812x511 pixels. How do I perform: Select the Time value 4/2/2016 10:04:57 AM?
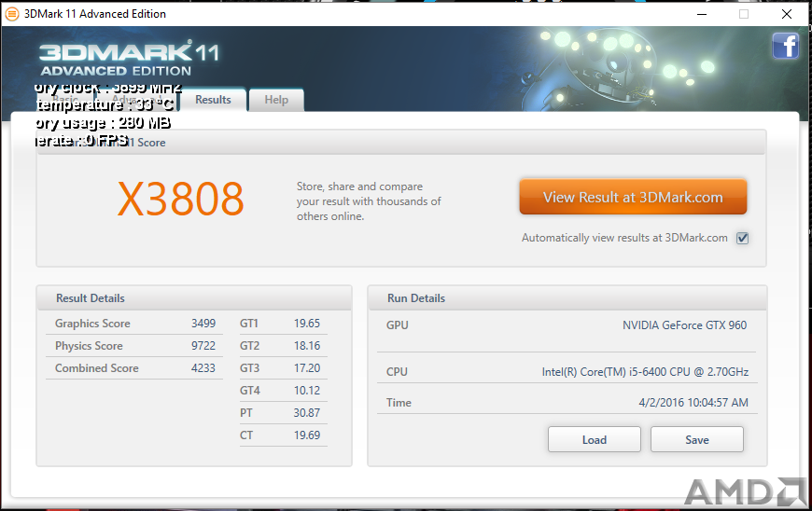click(x=693, y=403)
